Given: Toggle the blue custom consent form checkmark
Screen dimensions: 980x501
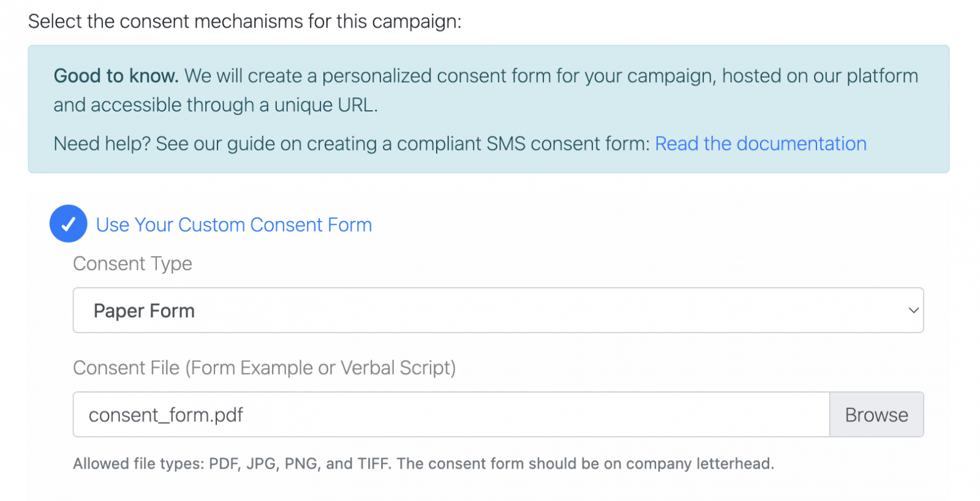Looking at the screenshot, I should [68, 224].
